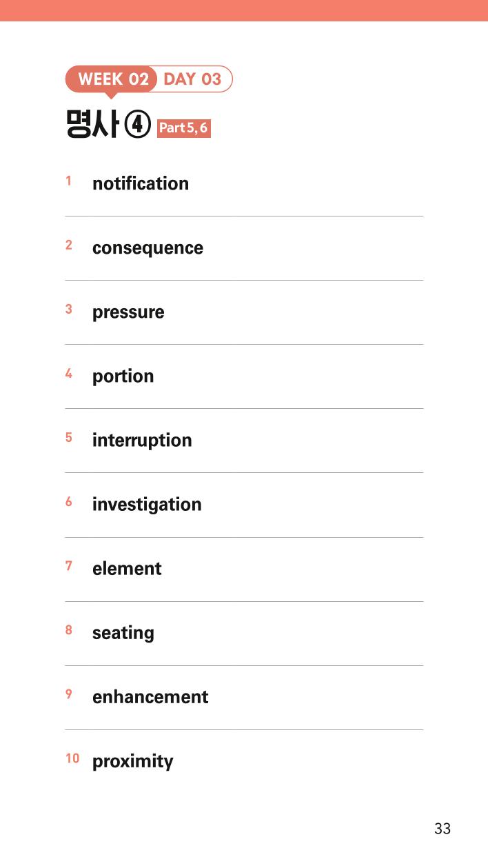
Task: Click item number 10 marker
Action: coord(72,758)
